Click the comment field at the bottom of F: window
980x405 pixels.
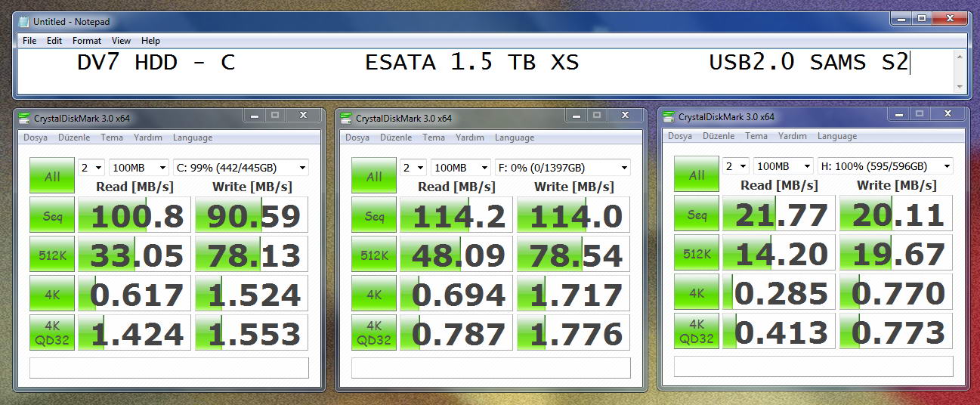[491, 368]
